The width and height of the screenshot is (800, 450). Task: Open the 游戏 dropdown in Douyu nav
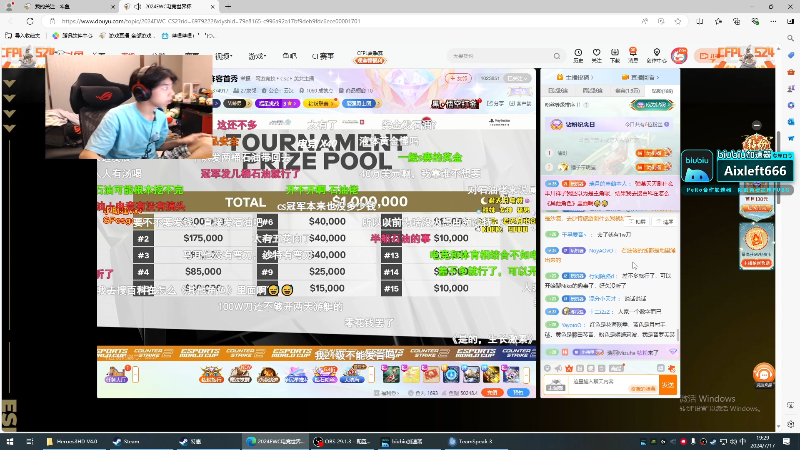(x=257, y=56)
